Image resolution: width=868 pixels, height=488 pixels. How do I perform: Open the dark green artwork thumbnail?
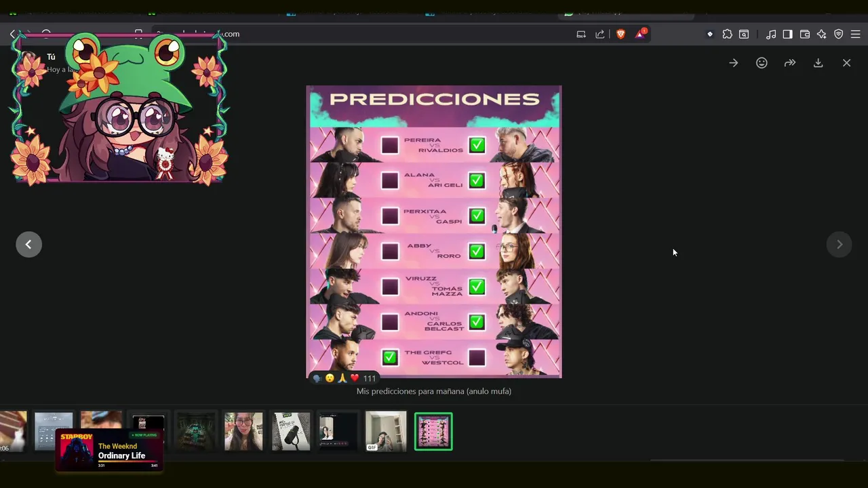(196, 431)
